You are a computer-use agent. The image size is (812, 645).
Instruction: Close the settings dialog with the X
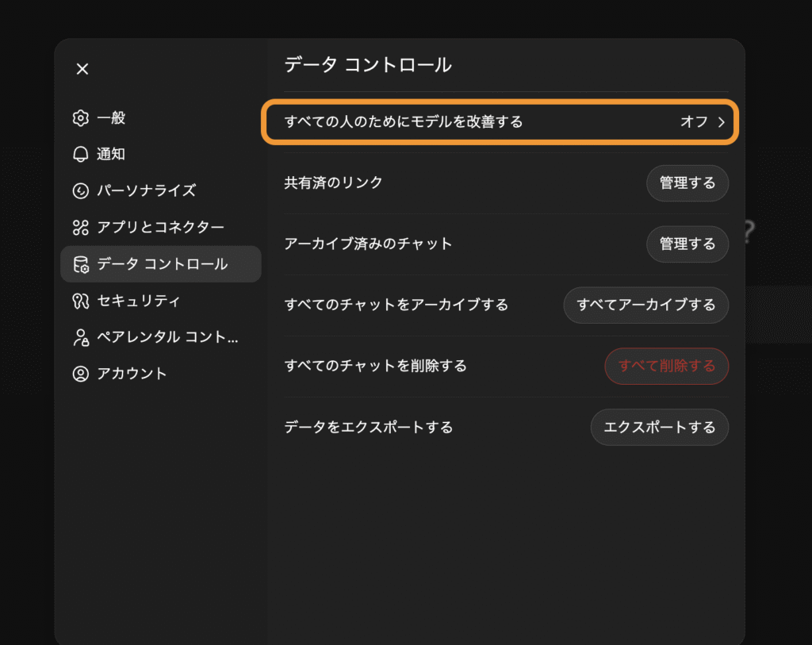[x=82, y=69]
